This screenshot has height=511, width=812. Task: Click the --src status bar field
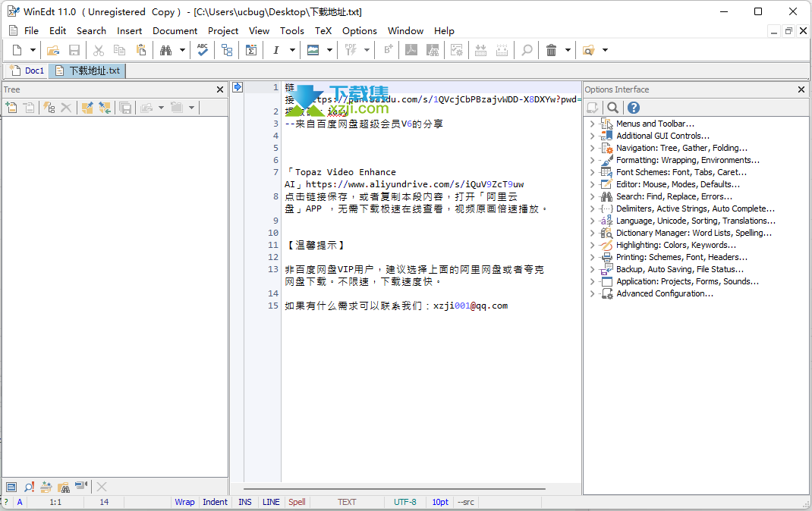(466, 502)
